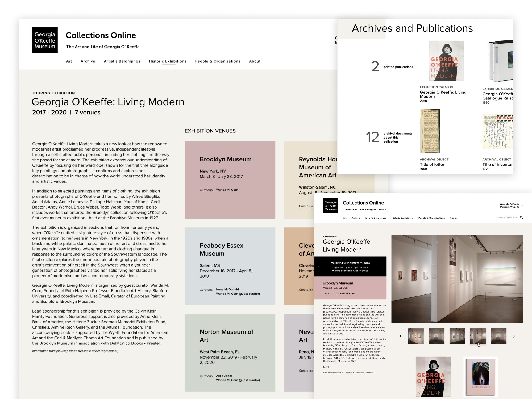Select the first gallery thumbnail
532x399 pixels.
(x=416, y=336)
